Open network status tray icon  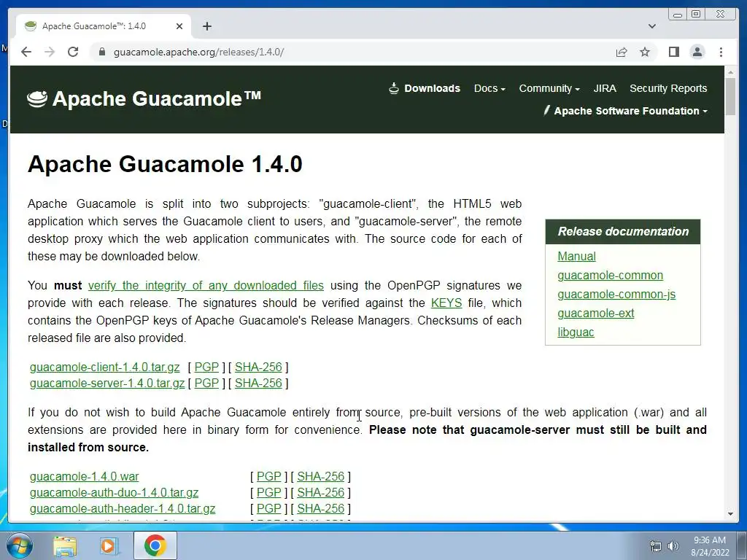(656, 546)
